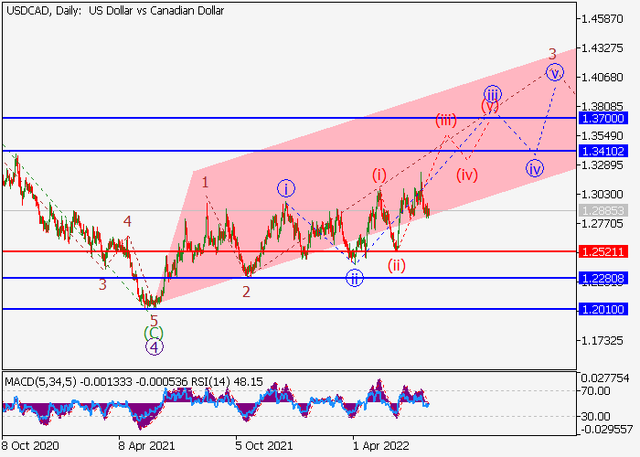Click the 1.17325 price axis label
The width and height of the screenshot is (640, 457).
coord(602,341)
